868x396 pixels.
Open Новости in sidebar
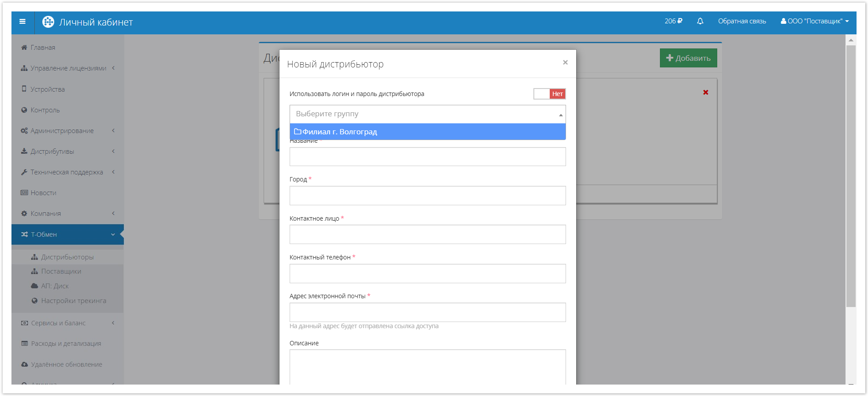coord(43,193)
